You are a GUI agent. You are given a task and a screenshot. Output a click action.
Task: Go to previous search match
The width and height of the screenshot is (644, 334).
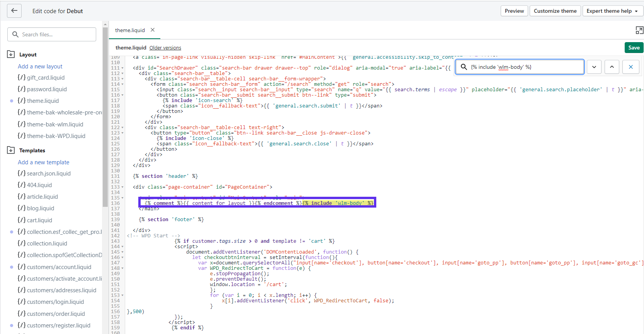point(612,67)
